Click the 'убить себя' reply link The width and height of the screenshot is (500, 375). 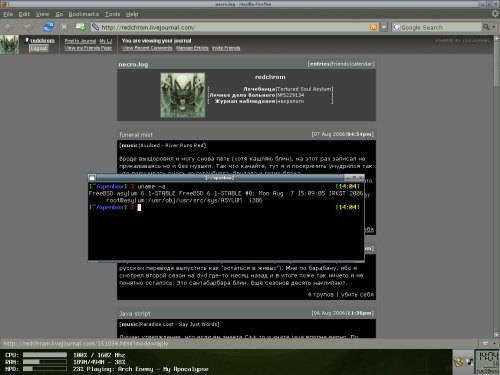pos(357,295)
